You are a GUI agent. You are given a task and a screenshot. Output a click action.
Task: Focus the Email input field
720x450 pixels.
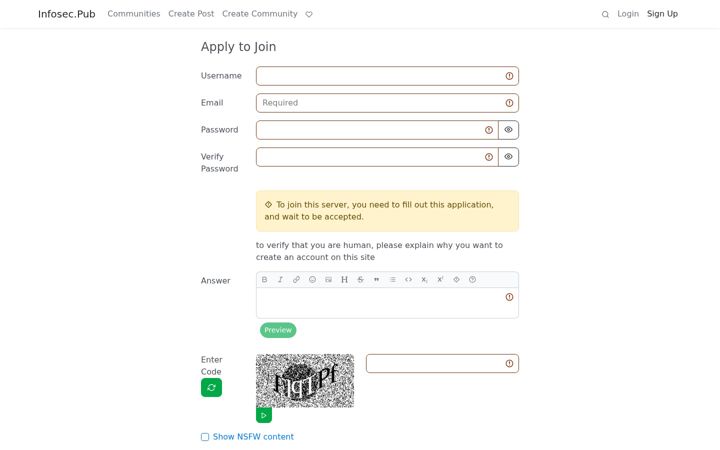pos(387,103)
